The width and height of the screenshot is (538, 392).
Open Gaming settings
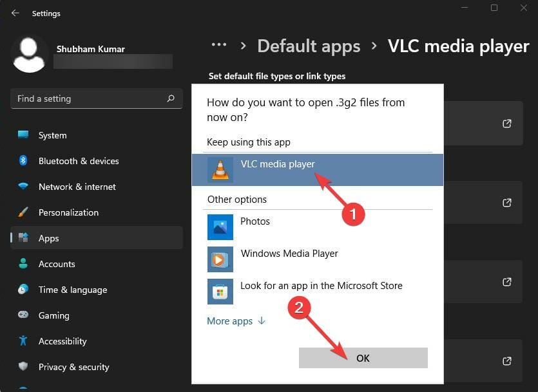97,315
